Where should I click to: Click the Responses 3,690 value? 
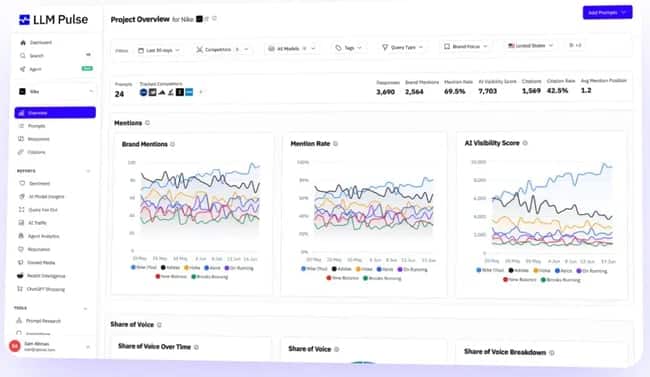point(386,92)
